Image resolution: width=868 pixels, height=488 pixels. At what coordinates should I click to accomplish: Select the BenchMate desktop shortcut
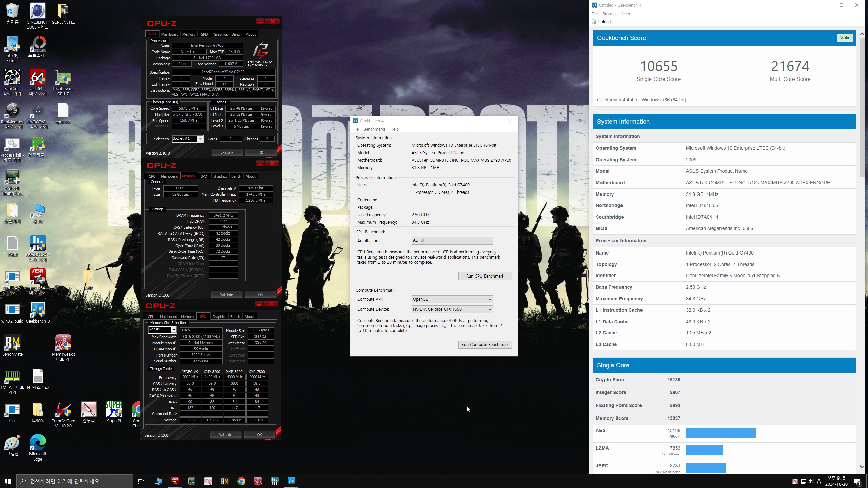click(12, 346)
